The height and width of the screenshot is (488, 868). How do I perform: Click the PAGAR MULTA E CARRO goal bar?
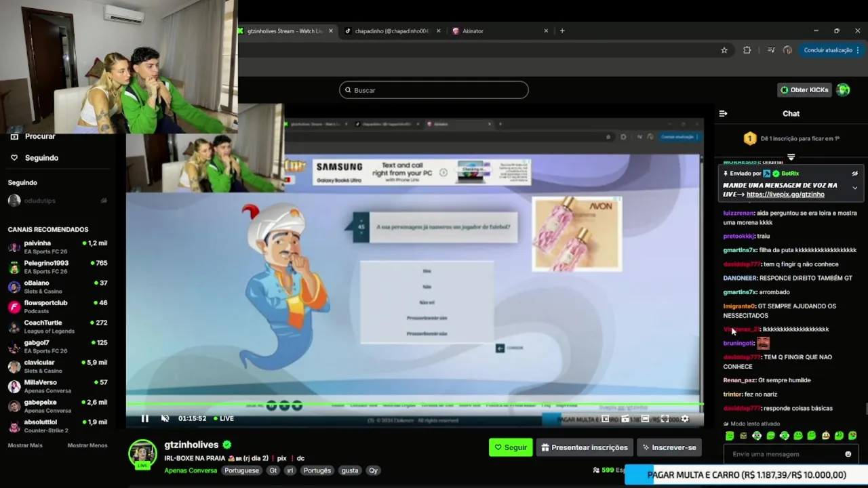[x=746, y=475]
